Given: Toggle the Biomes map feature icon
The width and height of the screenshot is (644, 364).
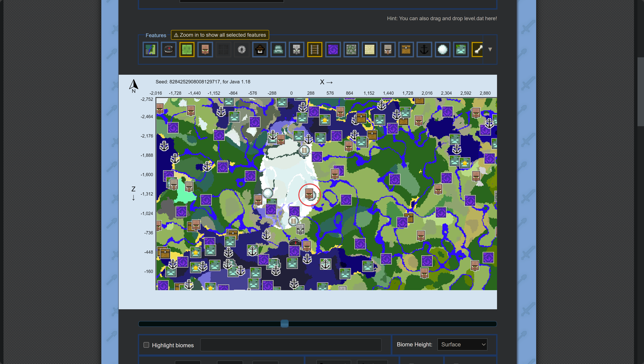Looking at the screenshot, I should 150,50.
